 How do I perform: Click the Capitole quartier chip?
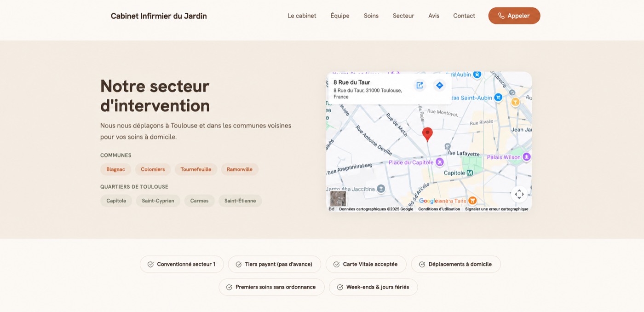pyautogui.click(x=116, y=201)
